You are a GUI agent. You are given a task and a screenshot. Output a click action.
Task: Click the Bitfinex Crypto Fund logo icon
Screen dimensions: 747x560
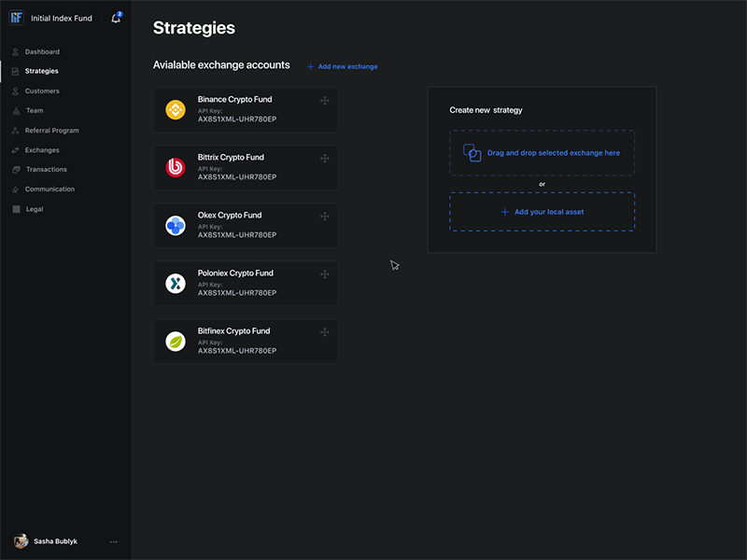pyautogui.click(x=176, y=341)
